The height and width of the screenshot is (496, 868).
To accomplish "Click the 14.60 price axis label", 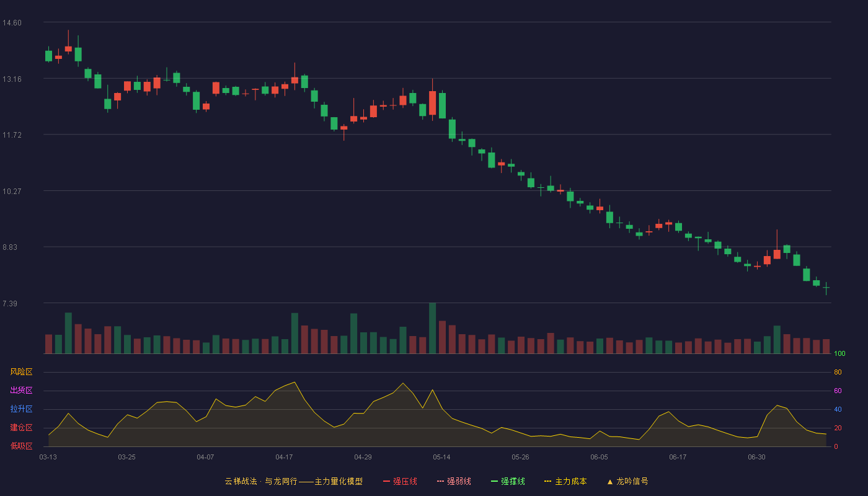I will [12, 23].
